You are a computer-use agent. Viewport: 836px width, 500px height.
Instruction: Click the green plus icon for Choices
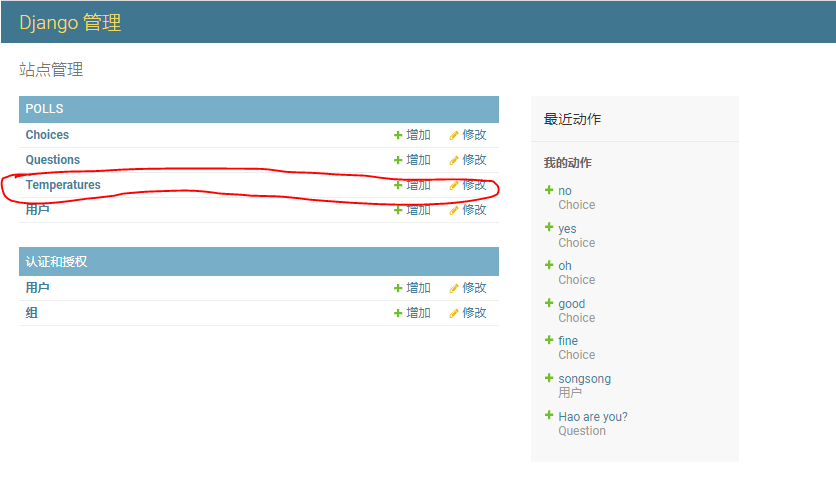[398, 135]
